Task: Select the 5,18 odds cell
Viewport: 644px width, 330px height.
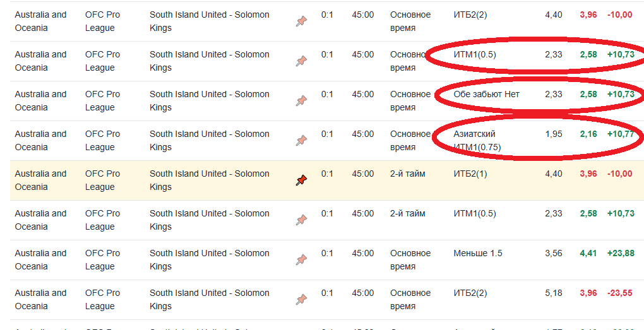Action: tap(553, 293)
